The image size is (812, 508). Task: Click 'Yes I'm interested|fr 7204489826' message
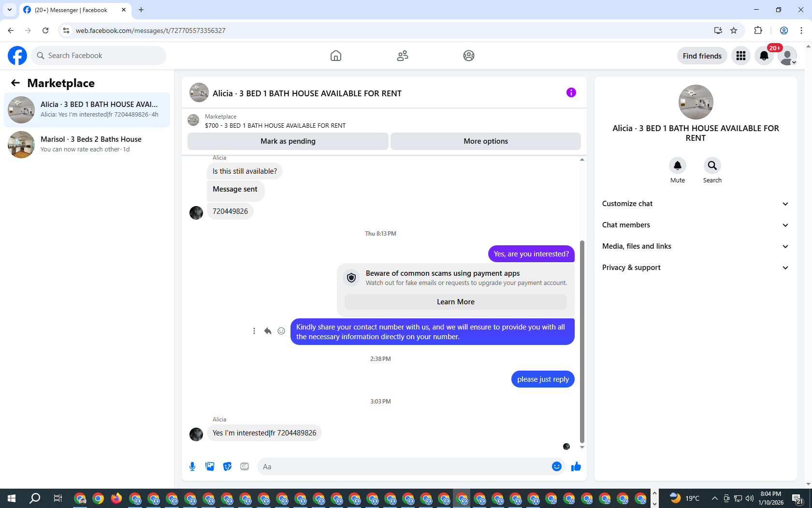coord(264,433)
